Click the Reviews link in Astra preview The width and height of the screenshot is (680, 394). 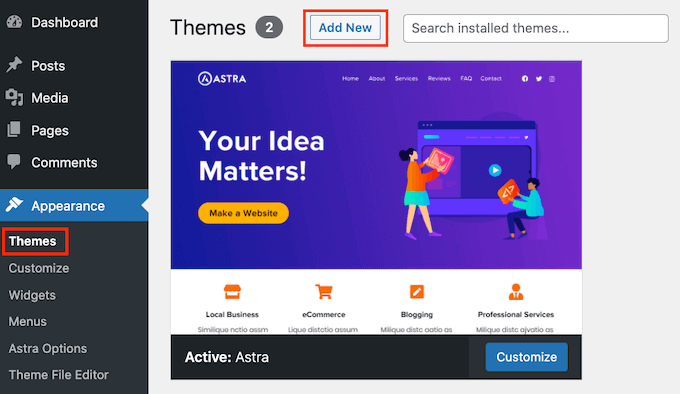[439, 78]
